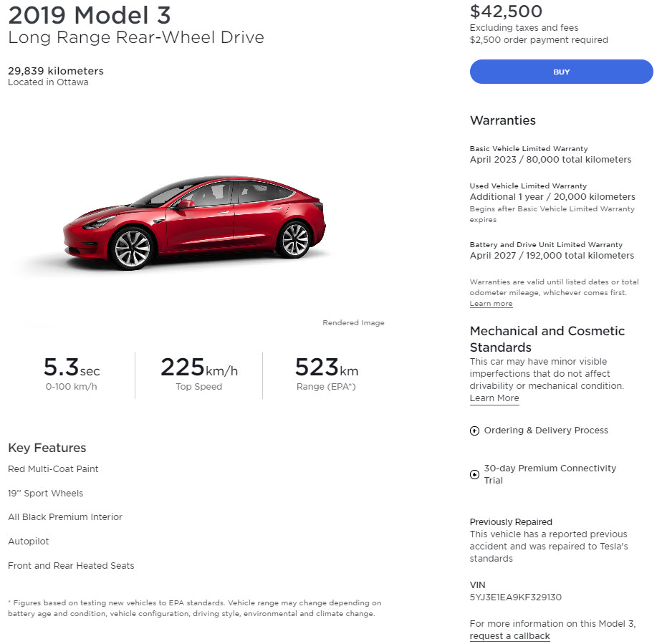Click the 5.3 sec acceleration figure

click(71, 368)
